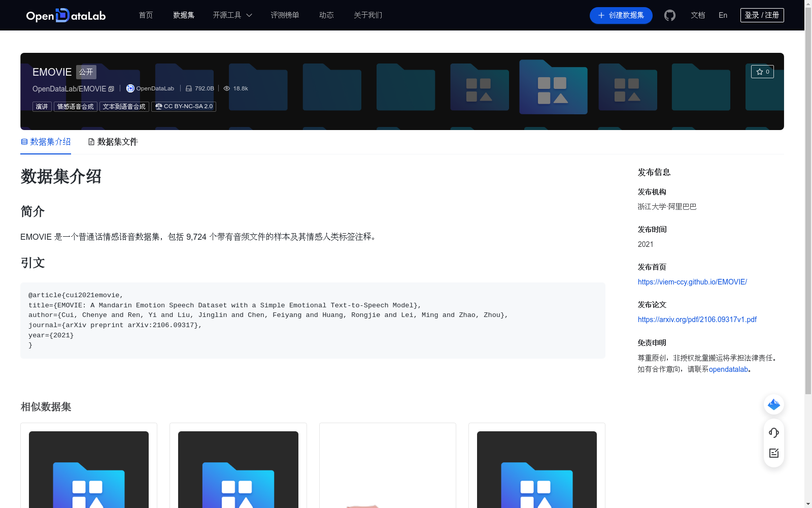812x508 pixels.
Task: Copy the OpenDataLab/EMOVIE path icon
Action: click(111, 89)
